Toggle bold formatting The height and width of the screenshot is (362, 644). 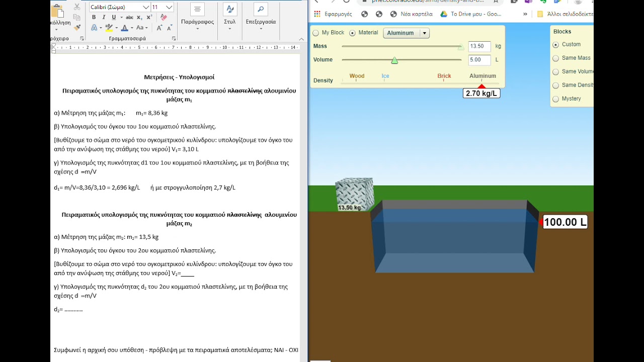pyautogui.click(x=94, y=18)
